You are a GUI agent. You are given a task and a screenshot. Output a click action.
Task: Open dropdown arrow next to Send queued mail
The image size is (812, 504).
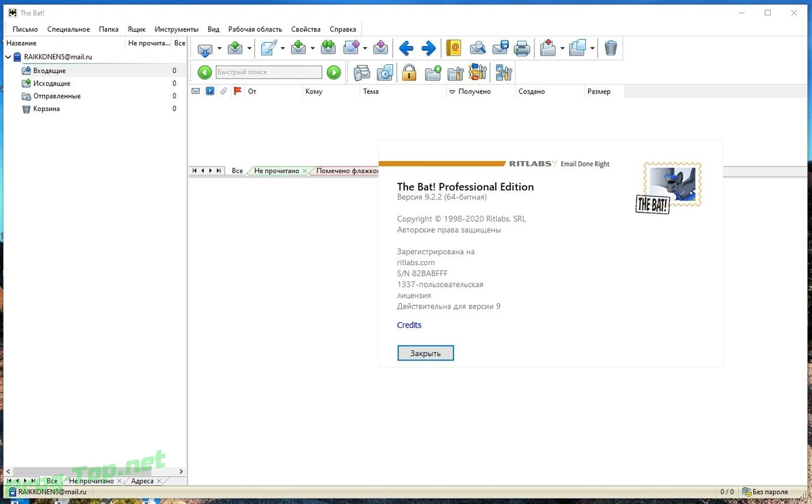coord(249,49)
